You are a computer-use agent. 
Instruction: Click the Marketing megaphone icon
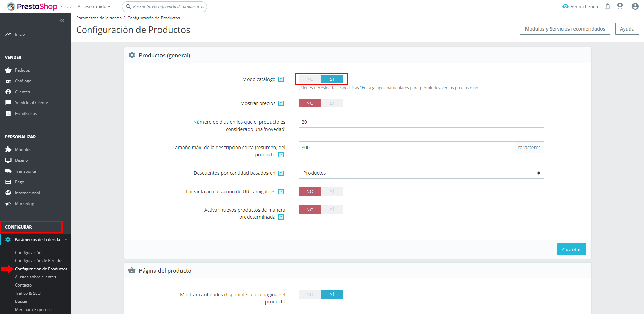8,204
